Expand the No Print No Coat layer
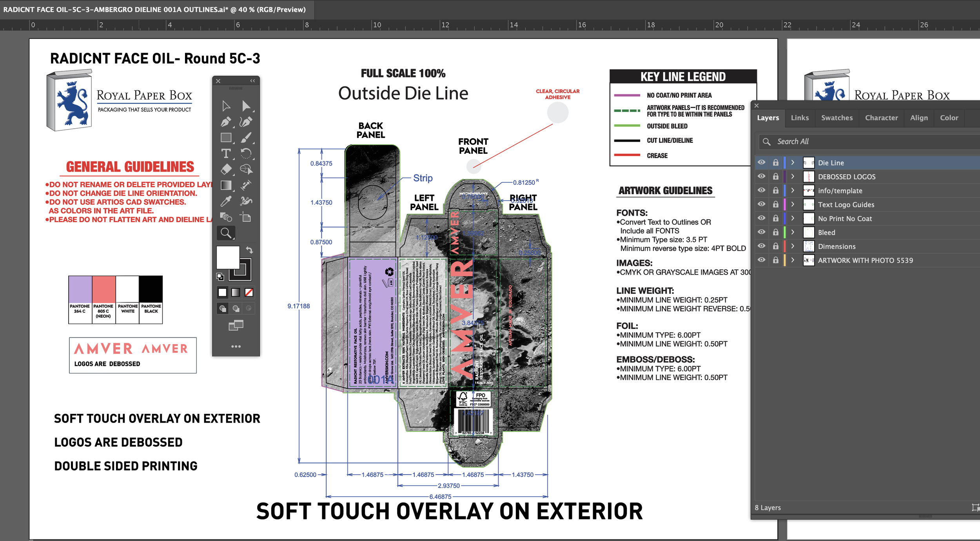Image resolution: width=980 pixels, height=541 pixels. pos(793,218)
